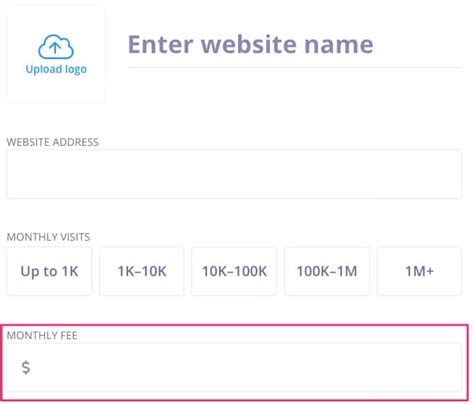Select the 100K–1M visits button
Image resolution: width=474 pixels, height=405 pixels.
(x=327, y=271)
